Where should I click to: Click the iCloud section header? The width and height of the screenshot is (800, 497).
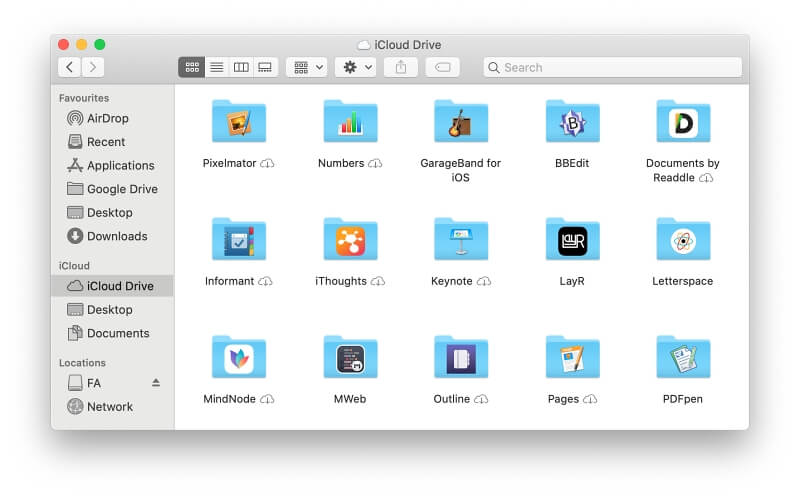tap(74, 266)
